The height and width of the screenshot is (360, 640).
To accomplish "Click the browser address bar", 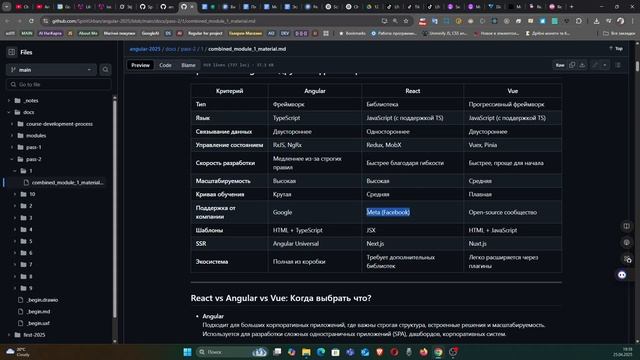I will [x=212, y=21].
